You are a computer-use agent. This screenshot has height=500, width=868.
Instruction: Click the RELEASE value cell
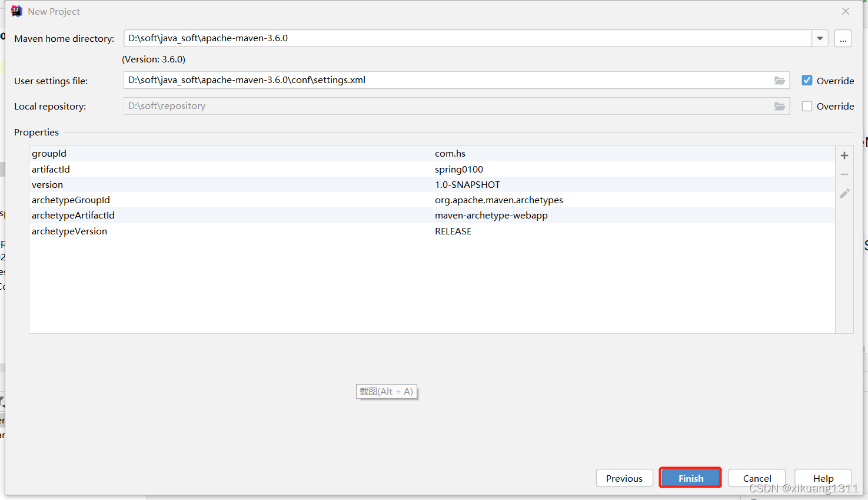point(453,231)
